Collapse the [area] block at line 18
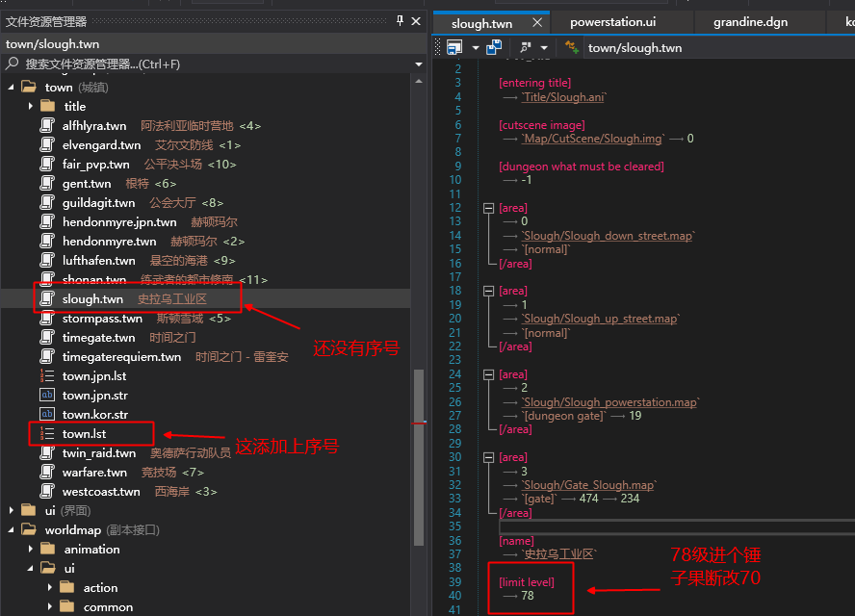Screen dimensions: 855x616 (x=488, y=291)
